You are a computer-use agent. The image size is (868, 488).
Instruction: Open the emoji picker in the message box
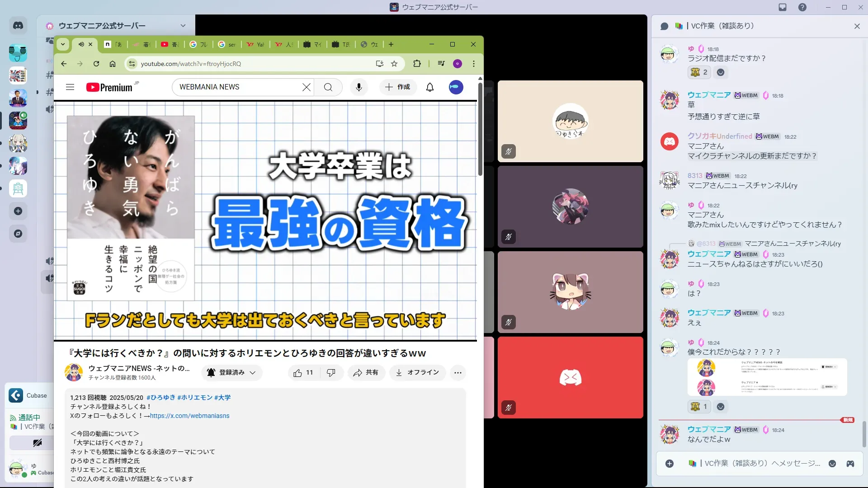point(832,464)
